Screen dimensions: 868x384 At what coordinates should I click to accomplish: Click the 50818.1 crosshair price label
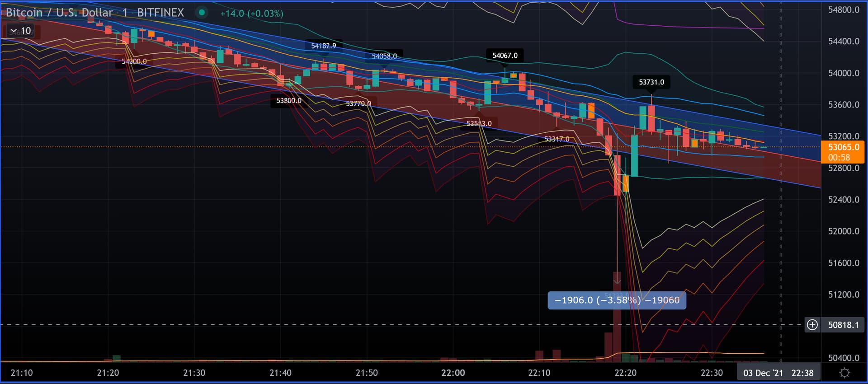point(843,325)
